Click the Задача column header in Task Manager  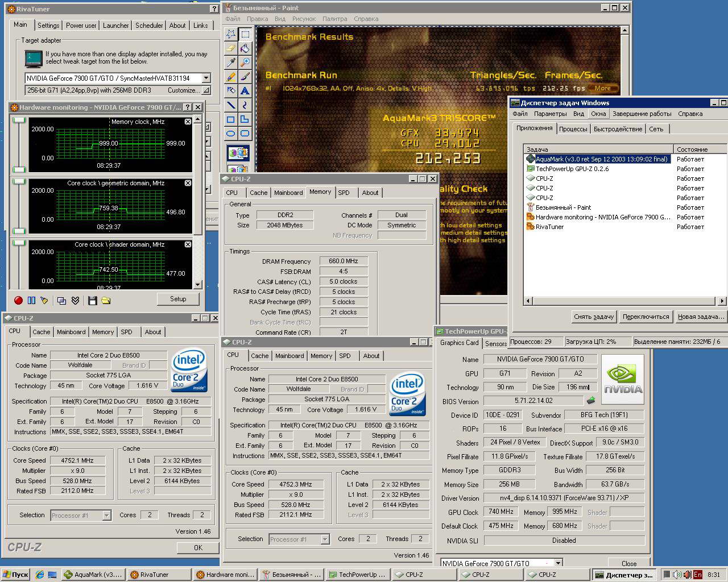(x=598, y=149)
